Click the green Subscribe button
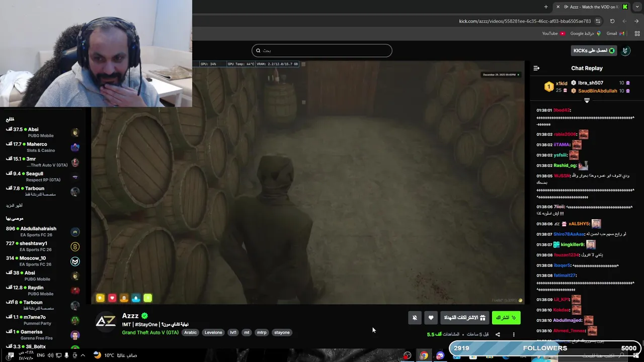 click(506, 318)
